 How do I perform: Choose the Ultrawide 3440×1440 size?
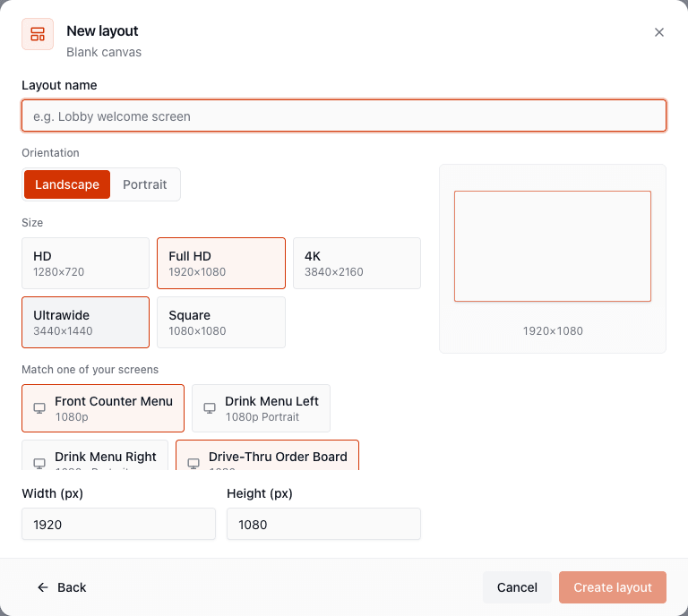click(x=86, y=322)
